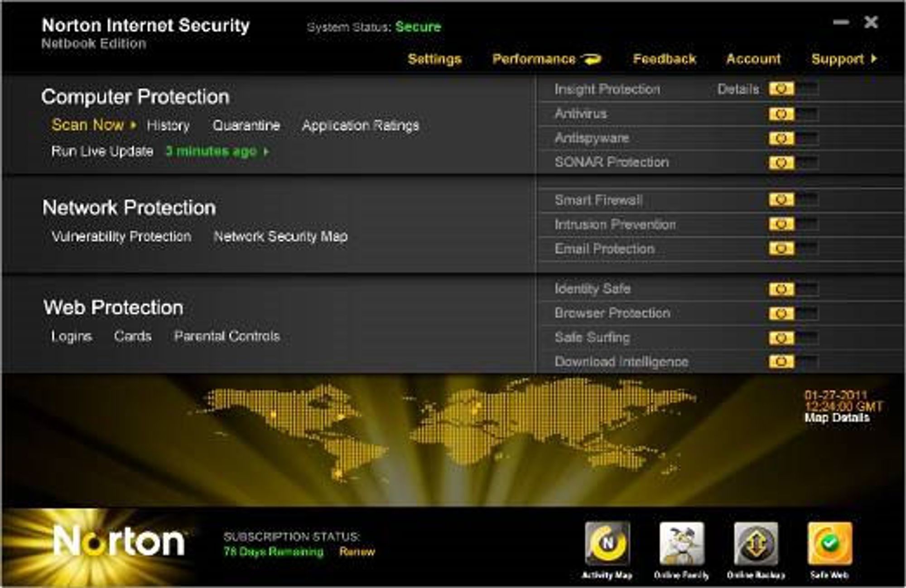Toggle the Safe Surfing switch
Screen dimensions: 906x588
point(794,338)
